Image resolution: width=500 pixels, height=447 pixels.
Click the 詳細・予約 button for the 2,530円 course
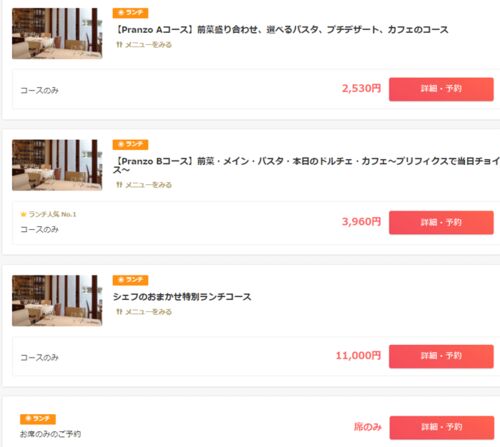point(441,89)
